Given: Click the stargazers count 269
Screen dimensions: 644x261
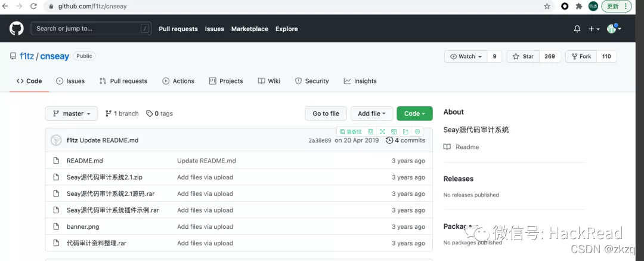Looking at the screenshot, I should click(550, 56).
